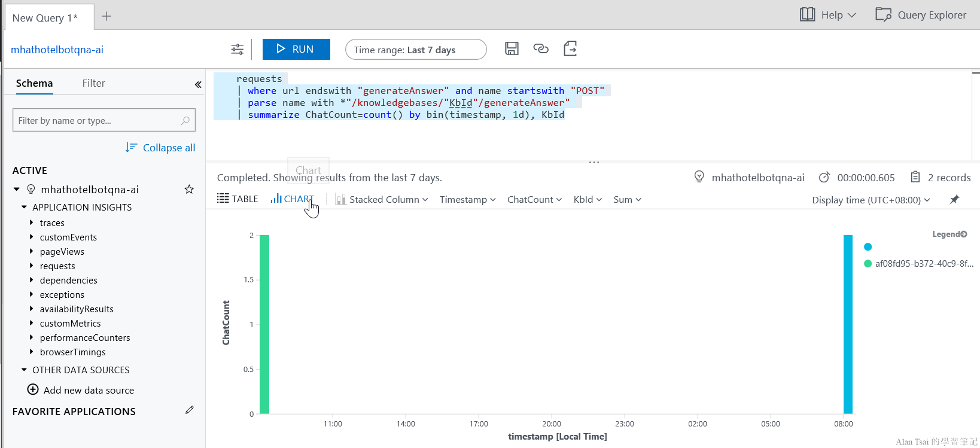Expand the browserTimings table
The width and height of the screenshot is (980, 448).
(x=32, y=352)
